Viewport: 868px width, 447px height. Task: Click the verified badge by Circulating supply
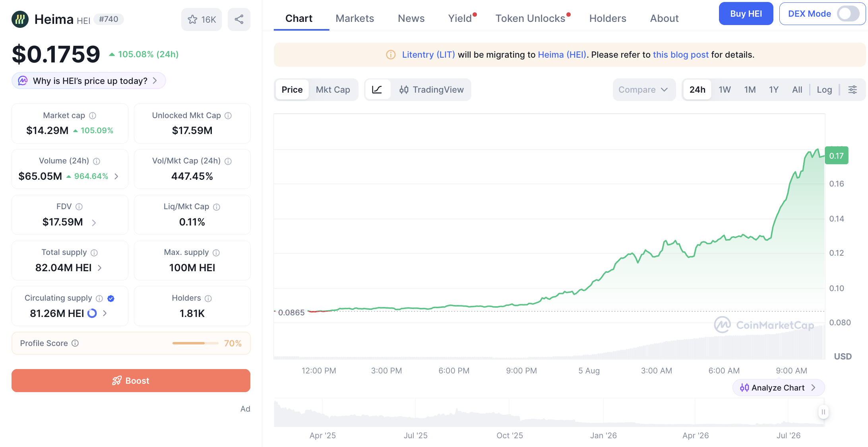(x=111, y=298)
